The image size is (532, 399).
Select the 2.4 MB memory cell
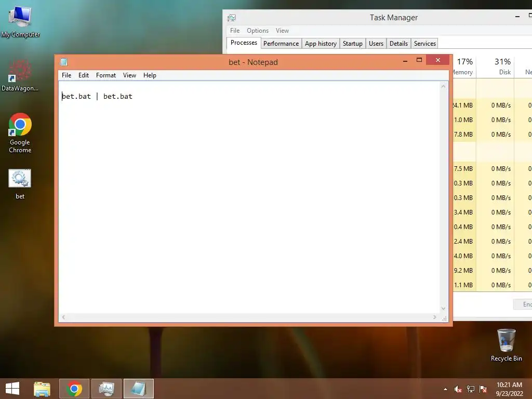[x=464, y=241]
